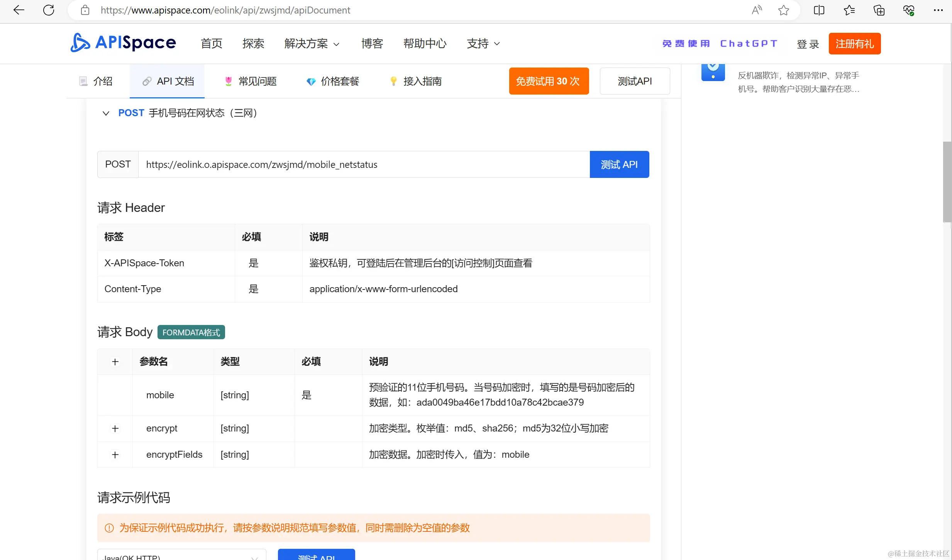Open the 支持 dropdown in the navigation bar
Screen dimensions: 952x560
click(x=483, y=44)
